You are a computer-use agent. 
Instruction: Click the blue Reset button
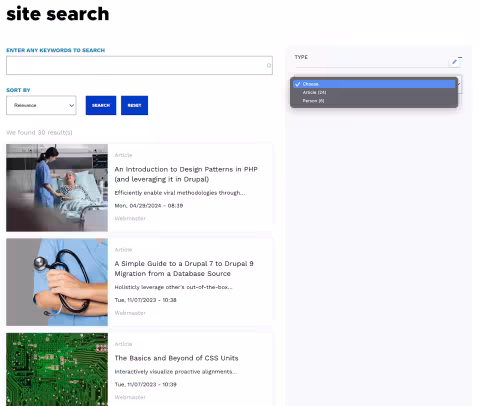[x=134, y=105]
